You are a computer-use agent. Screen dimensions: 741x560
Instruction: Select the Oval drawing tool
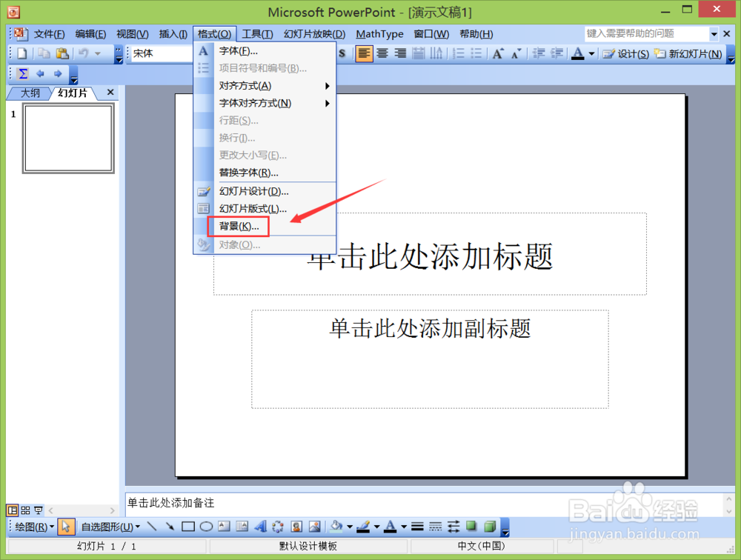pyautogui.click(x=206, y=526)
